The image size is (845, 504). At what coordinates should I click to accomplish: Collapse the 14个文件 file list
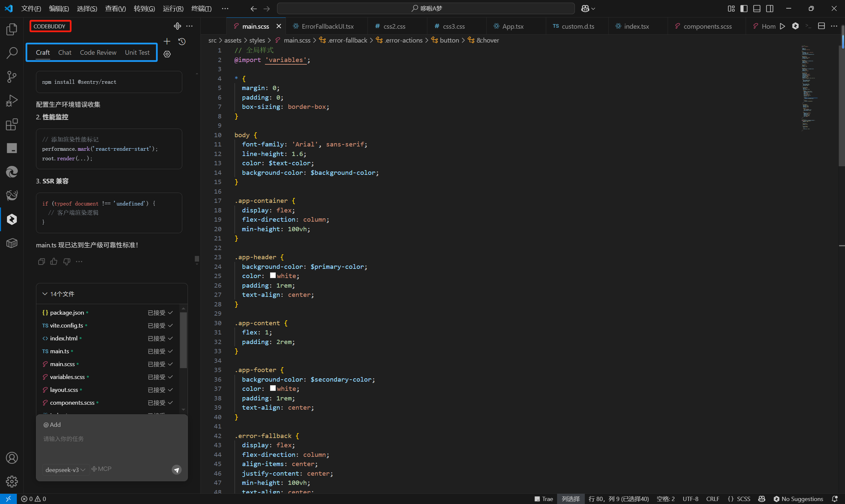click(45, 294)
